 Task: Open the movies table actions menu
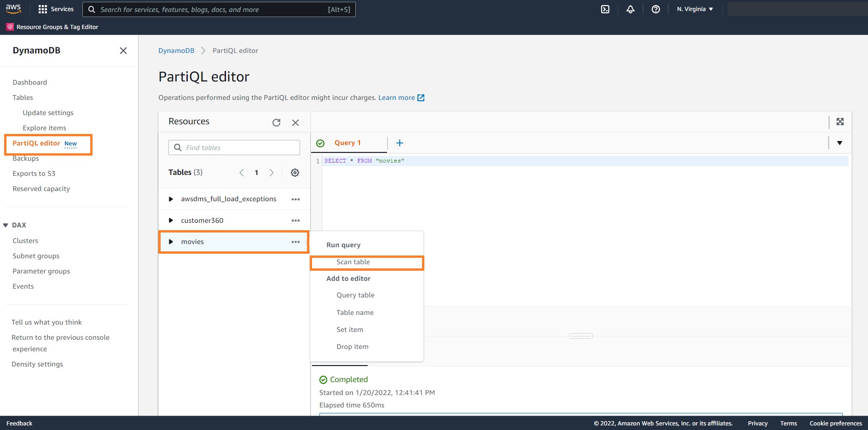point(295,242)
